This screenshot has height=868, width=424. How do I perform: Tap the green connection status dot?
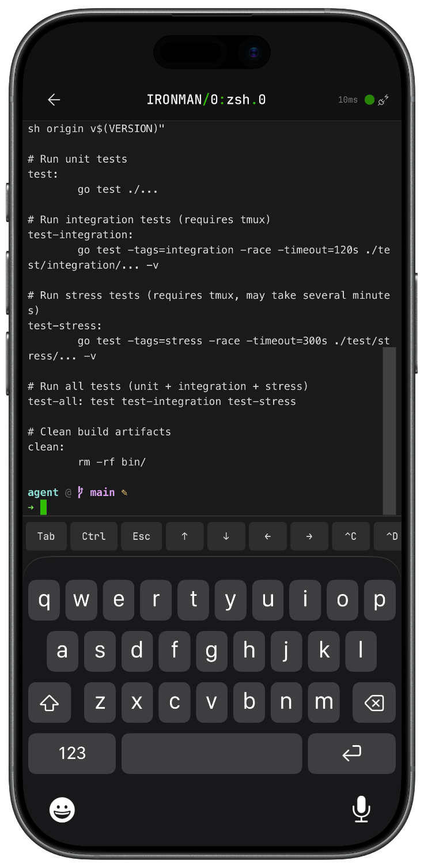[x=369, y=99]
